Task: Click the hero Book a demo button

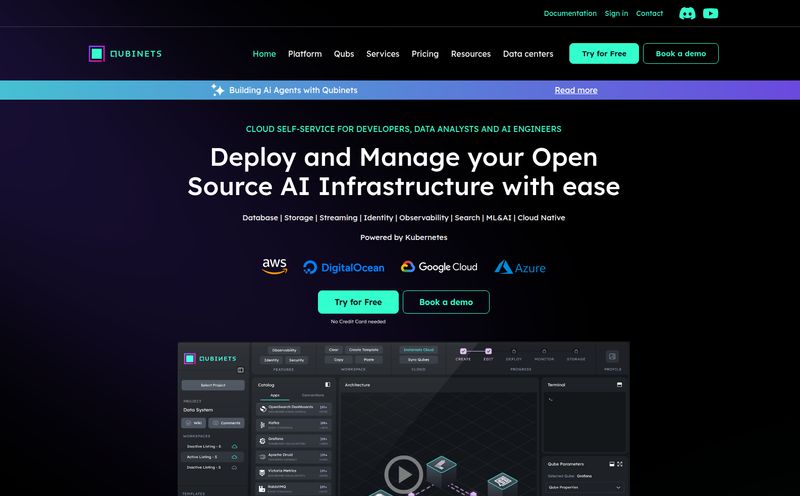Action: point(446,302)
